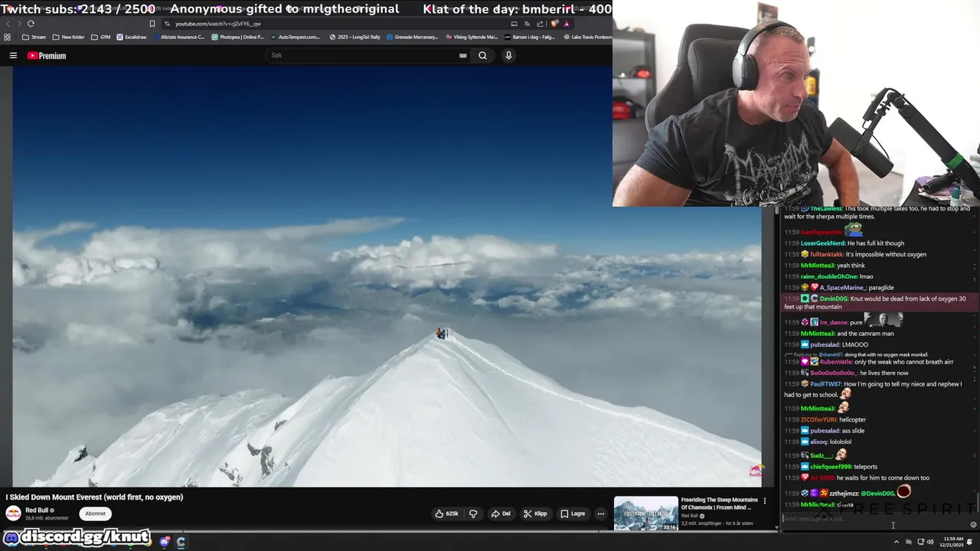The image size is (980, 551).
Task: Open the network tray icon
Action: [920, 542]
